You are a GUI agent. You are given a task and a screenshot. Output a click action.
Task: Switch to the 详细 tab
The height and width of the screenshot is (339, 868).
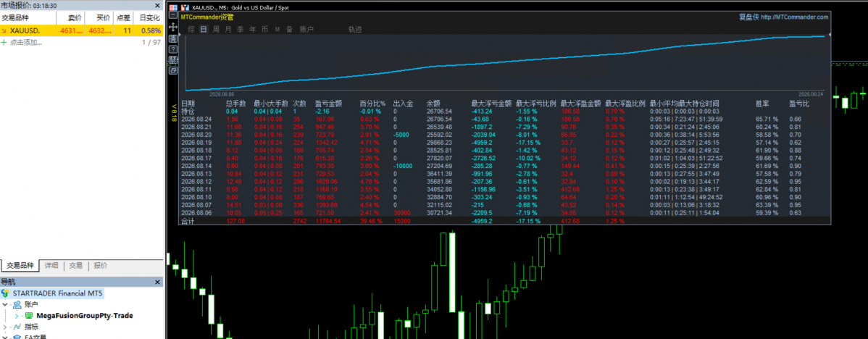pos(51,265)
